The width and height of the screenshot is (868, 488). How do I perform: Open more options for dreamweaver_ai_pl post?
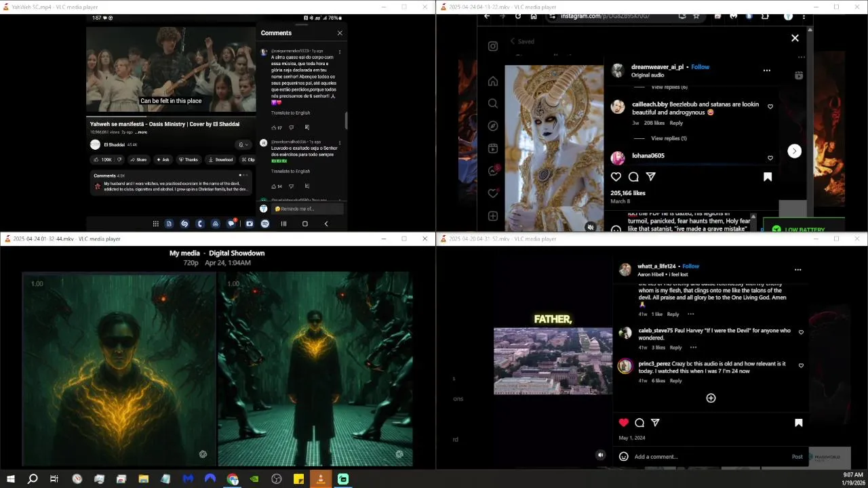coord(767,70)
